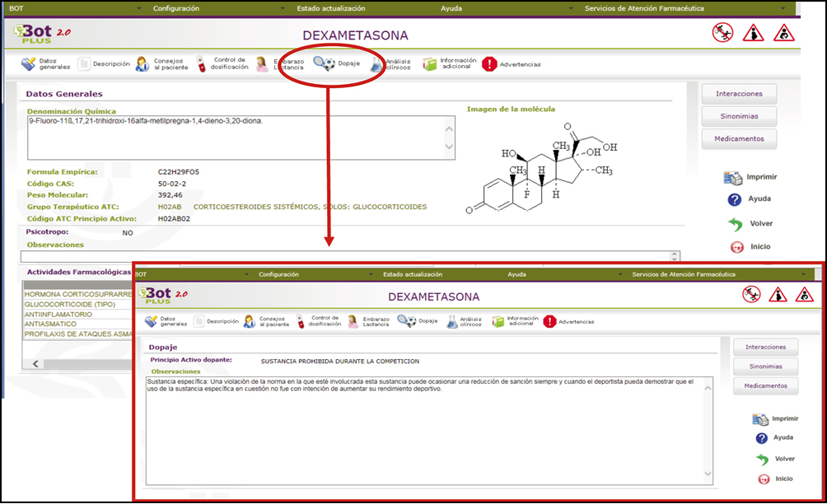The image size is (827, 504).
Task: Open Consejos al paciente in upper window toolbar
Action: click(143, 64)
